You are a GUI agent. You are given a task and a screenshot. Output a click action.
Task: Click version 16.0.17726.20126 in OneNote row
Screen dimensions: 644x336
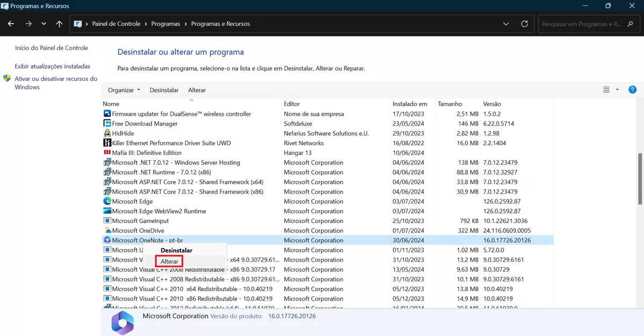pos(507,241)
